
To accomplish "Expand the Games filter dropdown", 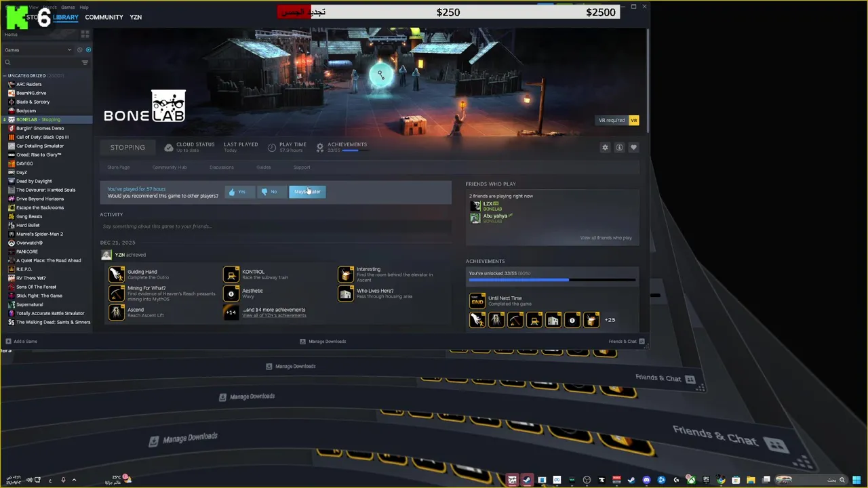I will (x=38, y=49).
